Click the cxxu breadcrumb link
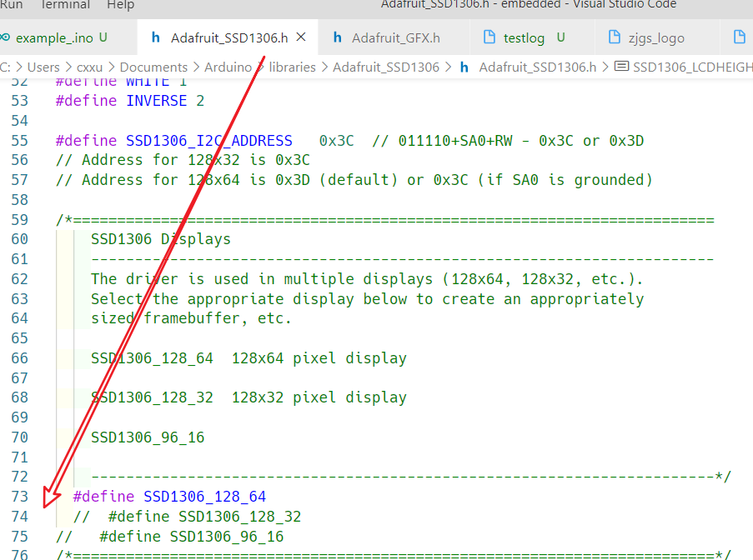753x560 pixels. (89, 67)
